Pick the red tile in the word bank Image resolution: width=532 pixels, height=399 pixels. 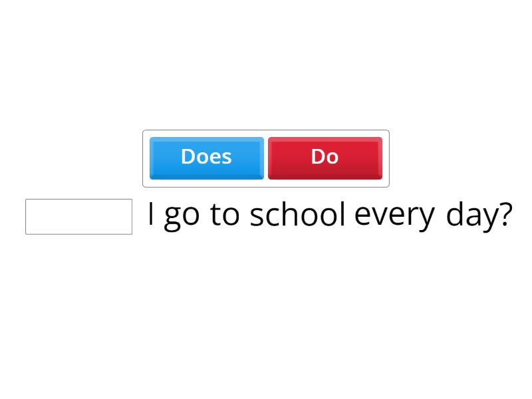click(x=325, y=158)
